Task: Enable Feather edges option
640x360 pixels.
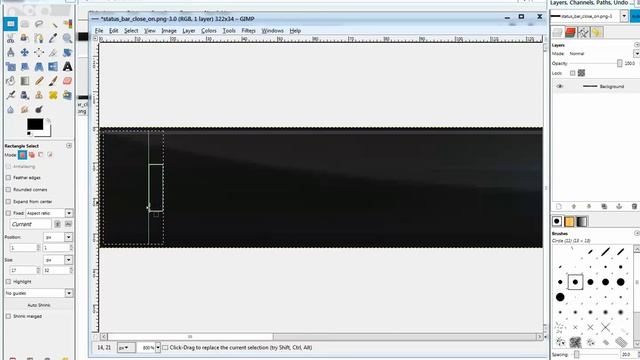Action: click(8, 178)
